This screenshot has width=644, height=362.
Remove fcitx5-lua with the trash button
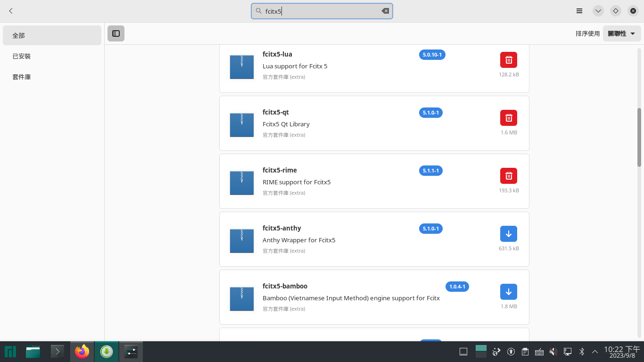pyautogui.click(x=509, y=60)
